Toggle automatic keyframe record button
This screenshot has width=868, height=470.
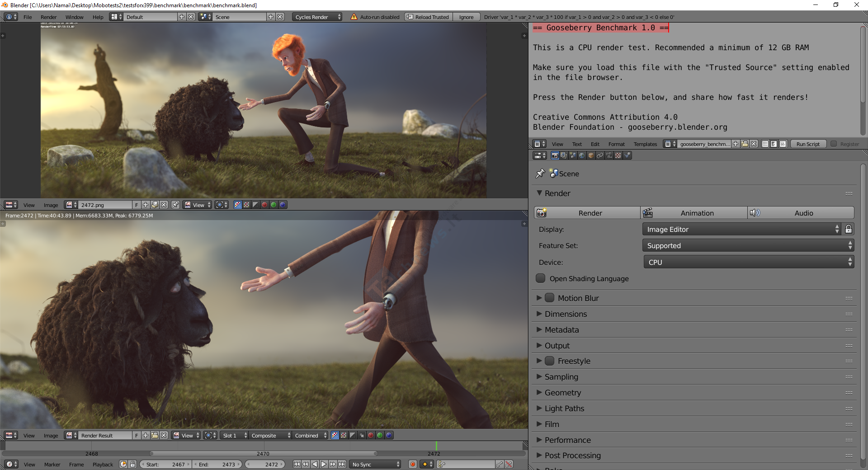pos(412,464)
